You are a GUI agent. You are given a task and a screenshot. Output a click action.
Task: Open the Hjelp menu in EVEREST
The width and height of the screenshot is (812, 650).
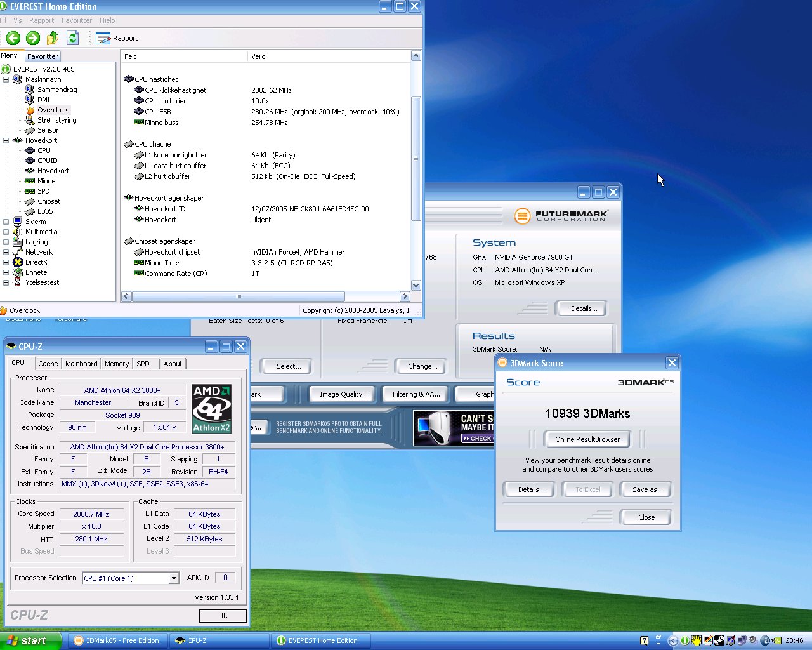click(107, 20)
